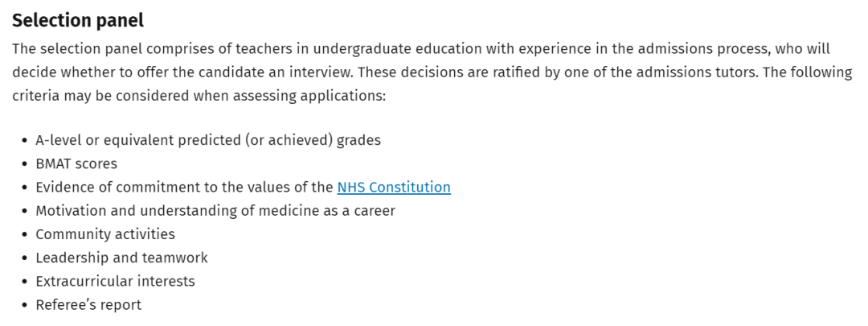
Task: Click the BMAT scores list item
Action: pos(76,163)
